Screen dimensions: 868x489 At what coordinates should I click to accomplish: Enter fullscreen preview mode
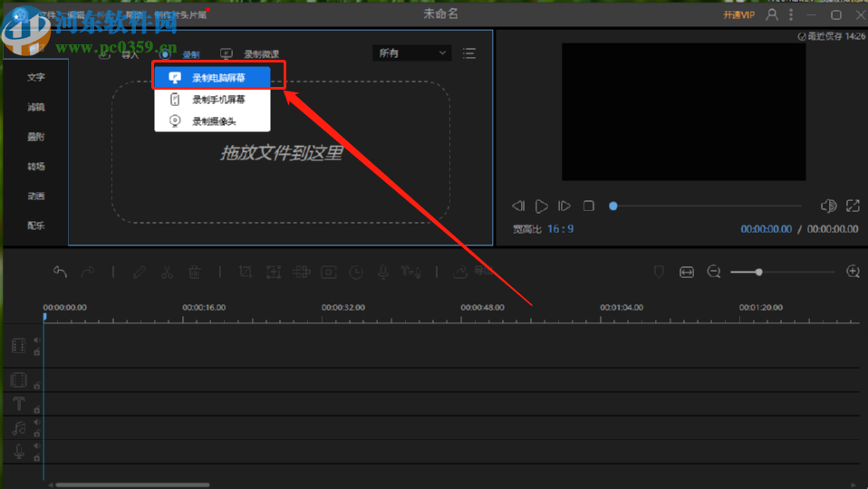click(853, 206)
